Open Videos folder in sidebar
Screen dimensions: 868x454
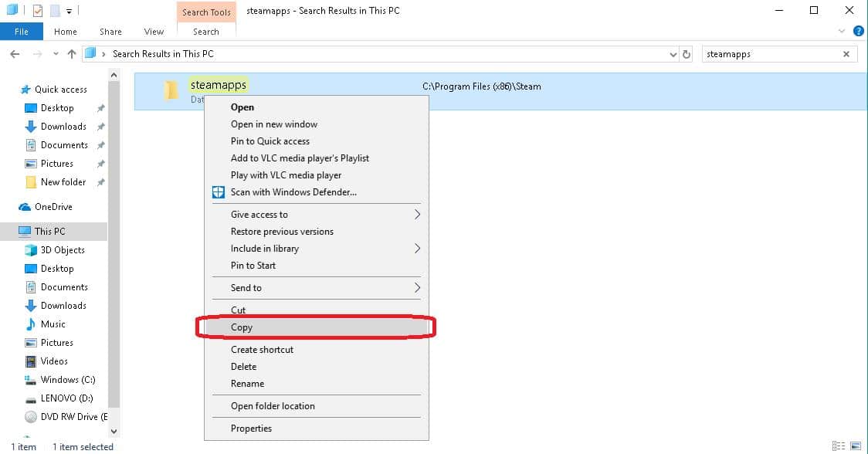(x=54, y=361)
